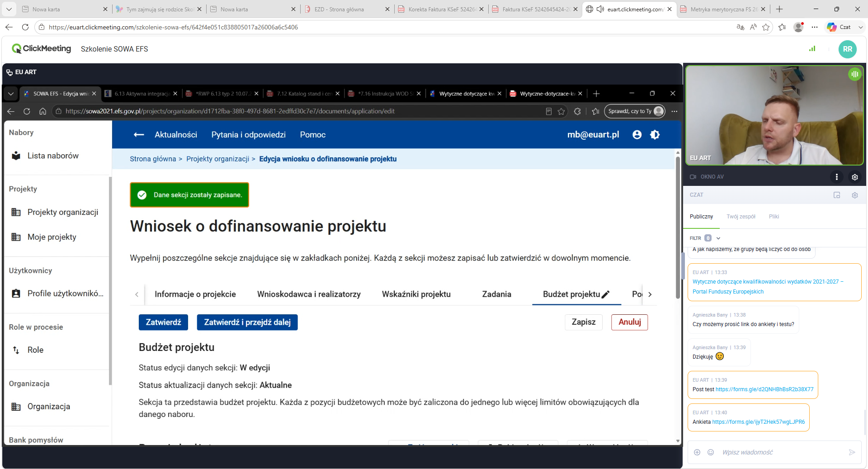Open the outer browser's favorites list icon
This screenshot has width=868, height=469.
(782, 27)
